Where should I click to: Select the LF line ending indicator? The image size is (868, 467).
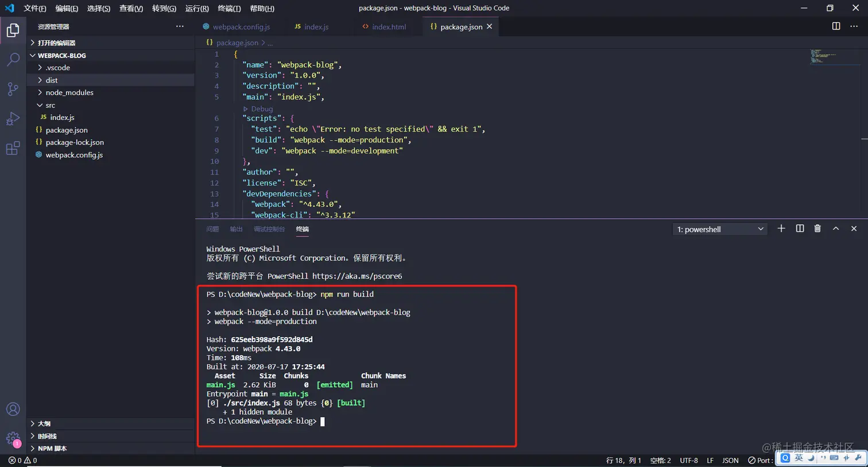point(710,460)
